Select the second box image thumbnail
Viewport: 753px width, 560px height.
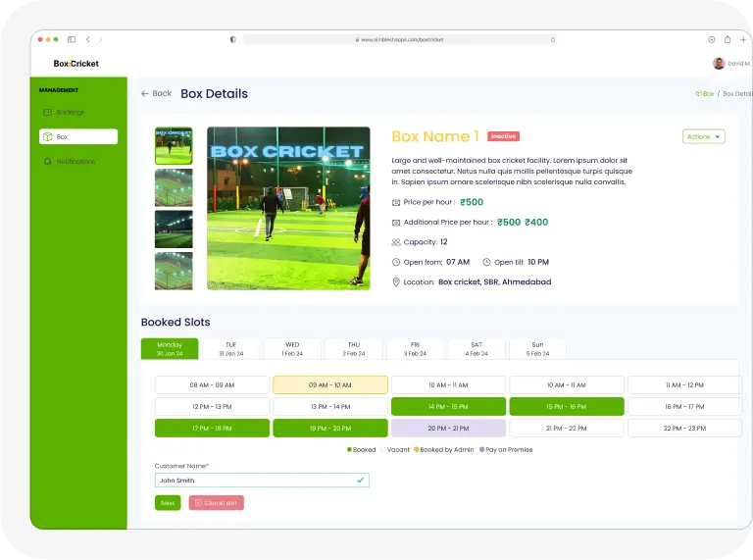174,187
